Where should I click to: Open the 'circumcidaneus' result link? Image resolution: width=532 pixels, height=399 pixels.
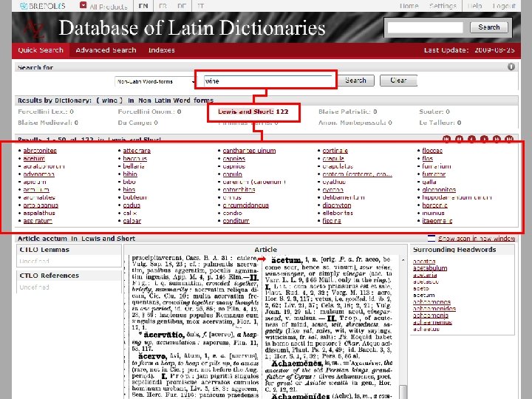coord(245,205)
